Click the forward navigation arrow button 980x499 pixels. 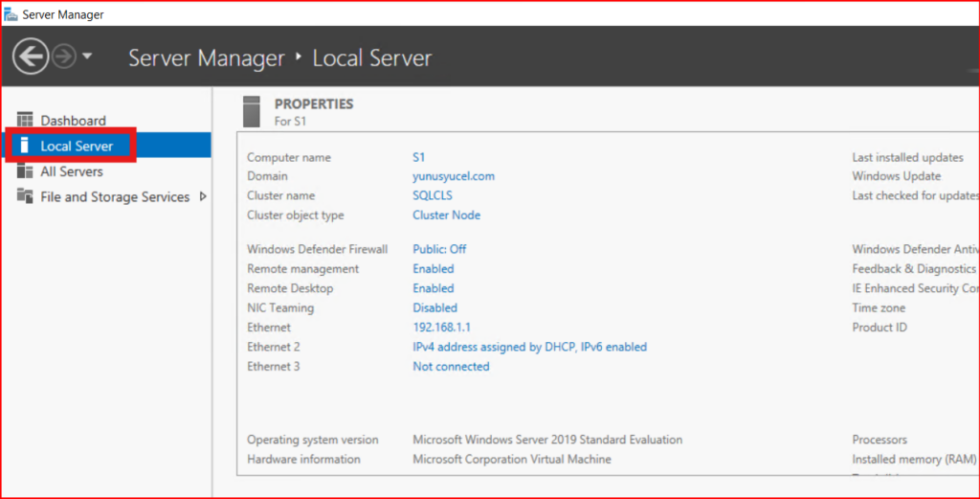tap(63, 57)
